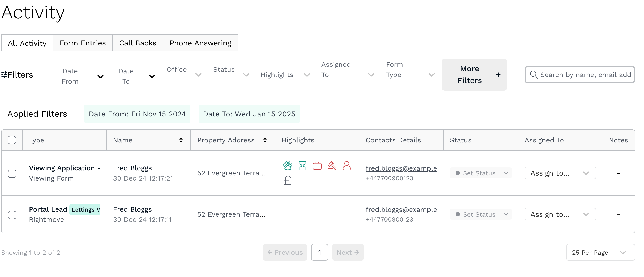
Task: Click the green paw print pets highlight icon
Action: pyautogui.click(x=288, y=166)
